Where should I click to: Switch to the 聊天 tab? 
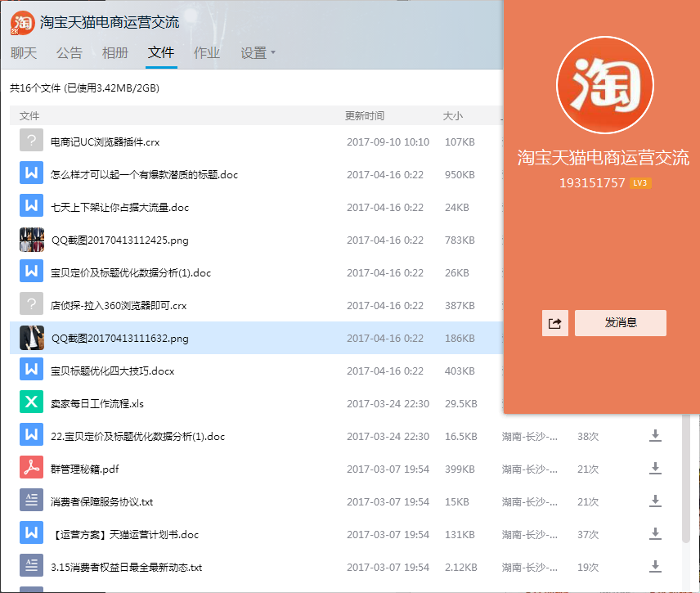(x=23, y=53)
